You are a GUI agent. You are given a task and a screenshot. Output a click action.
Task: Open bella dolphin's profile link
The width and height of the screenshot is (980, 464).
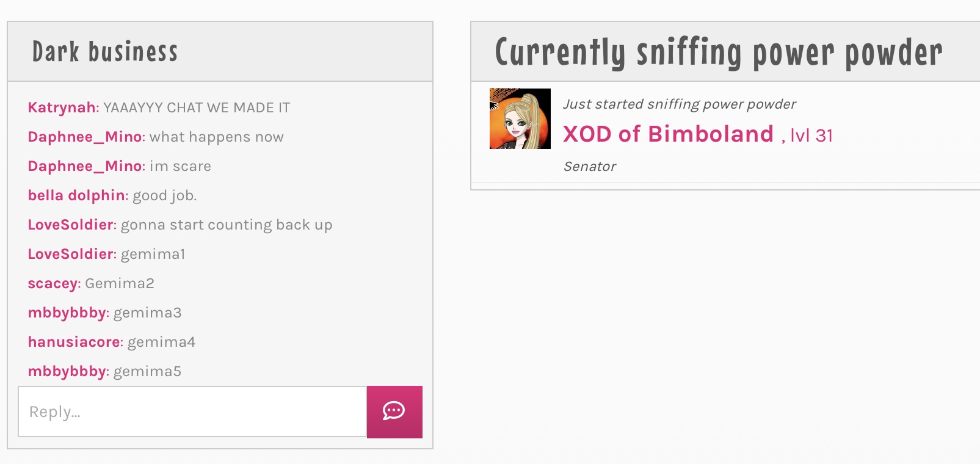pyautogui.click(x=76, y=195)
